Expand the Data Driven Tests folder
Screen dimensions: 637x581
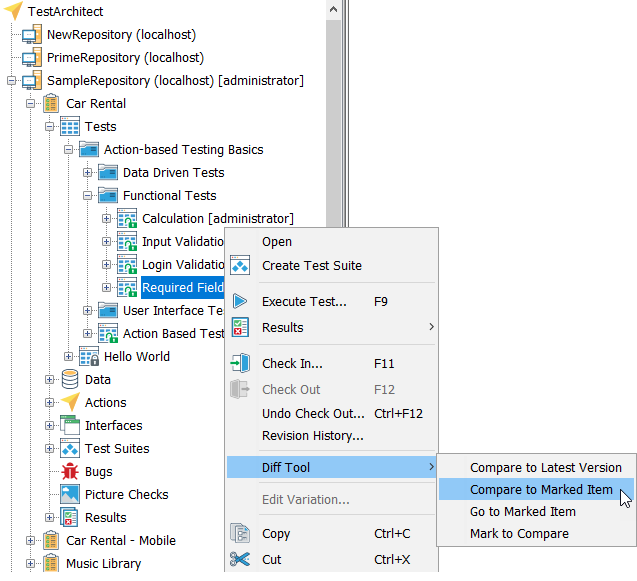(x=87, y=173)
